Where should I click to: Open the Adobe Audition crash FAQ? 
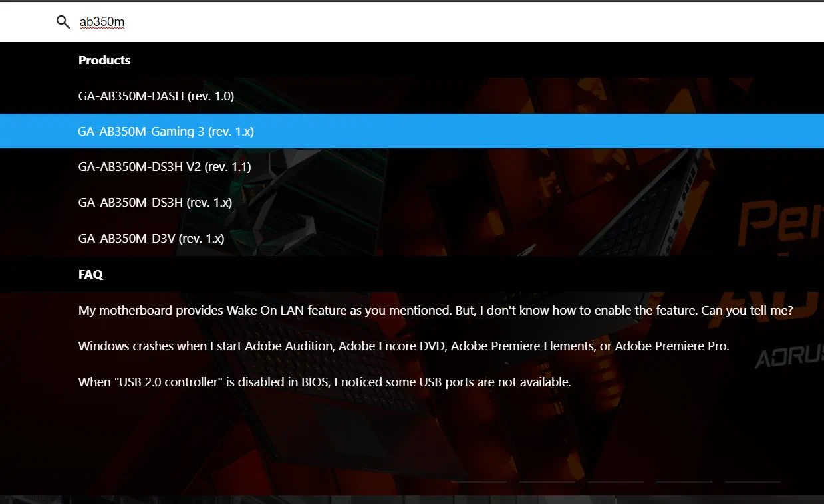click(x=404, y=346)
